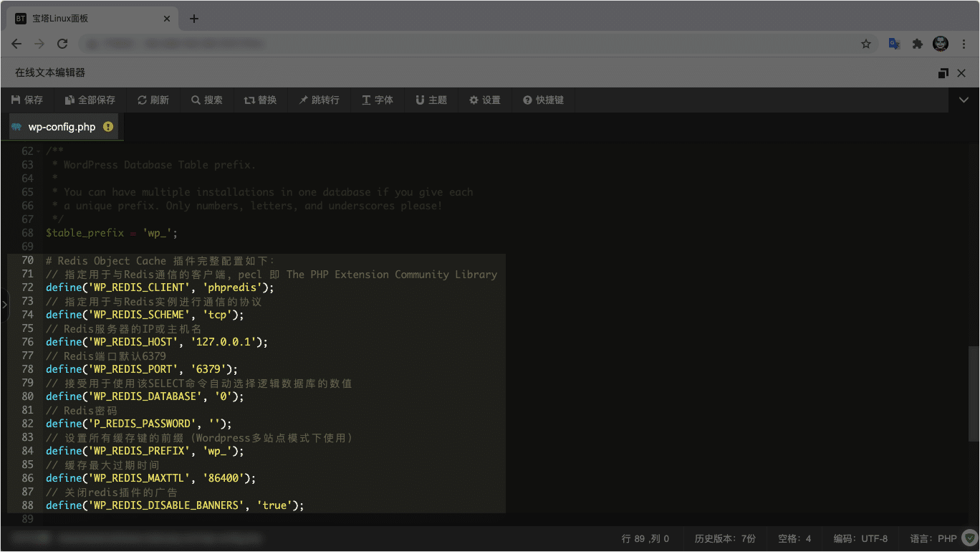Open 历史版本: 7份 history versions
This screenshot has height=552, width=980.
[x=725, y=538]
